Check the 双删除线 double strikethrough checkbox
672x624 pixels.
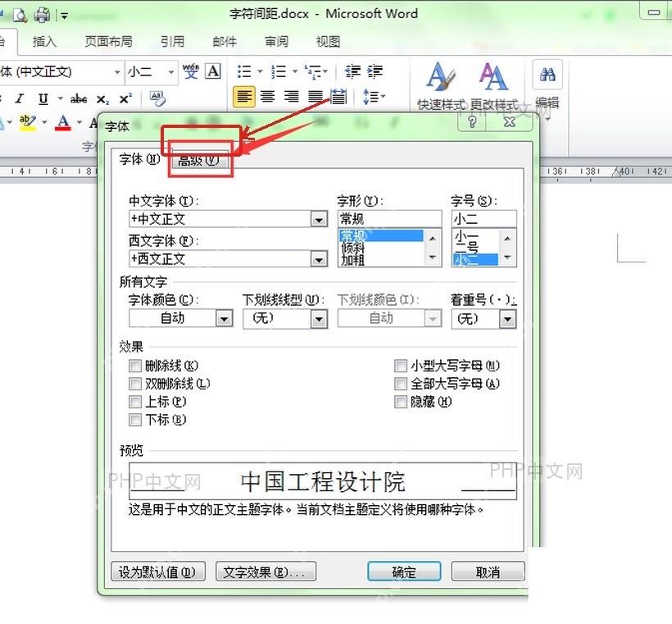coord(135,384)
